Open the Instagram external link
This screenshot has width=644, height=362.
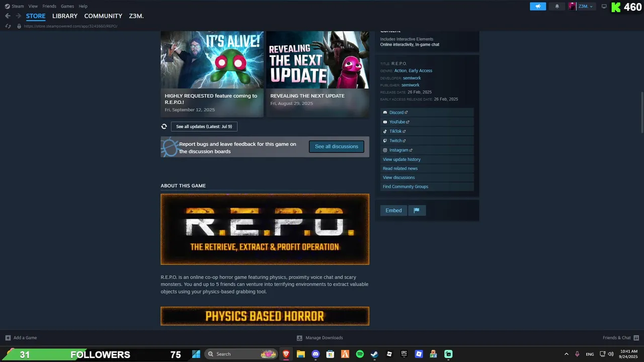(x=427, y=150)
